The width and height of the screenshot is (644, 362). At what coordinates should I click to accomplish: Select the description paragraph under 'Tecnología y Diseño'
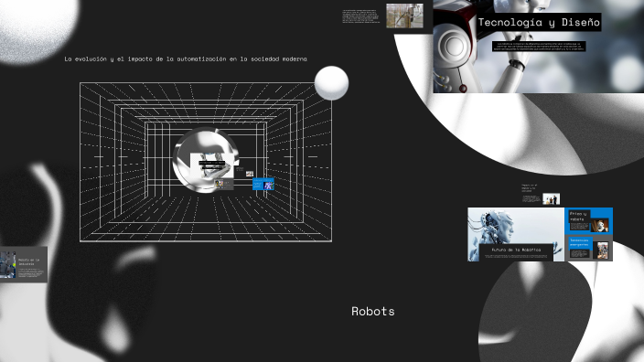[539, 46]
